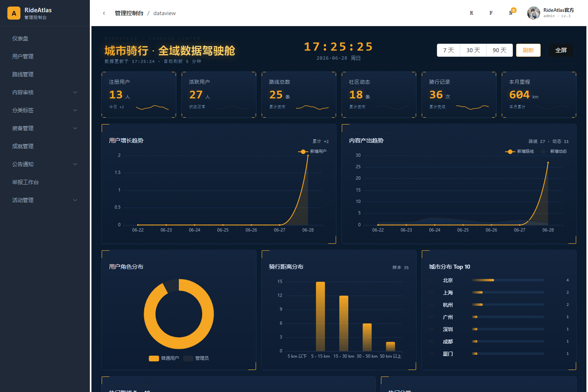This screenshot has height=392, width=588.
Task: Click the 累计 +2 label on growth chart
Action: 321,141
